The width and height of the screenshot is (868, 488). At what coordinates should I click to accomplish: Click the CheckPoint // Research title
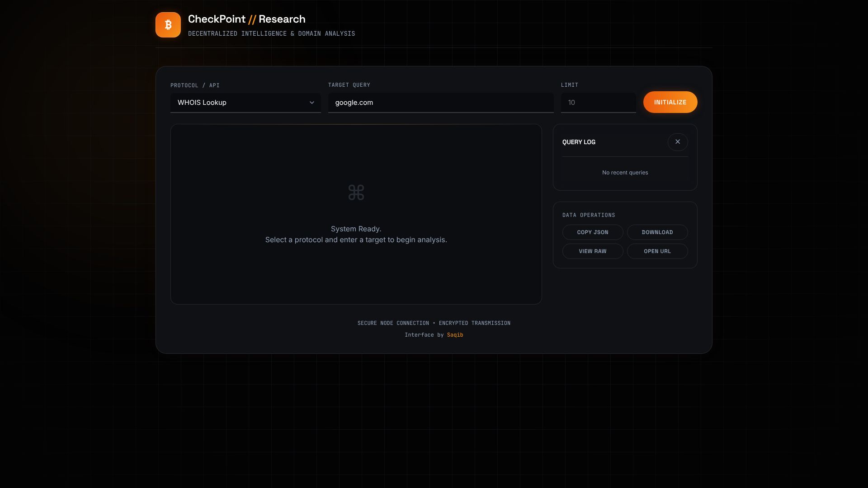pos(246,19)
